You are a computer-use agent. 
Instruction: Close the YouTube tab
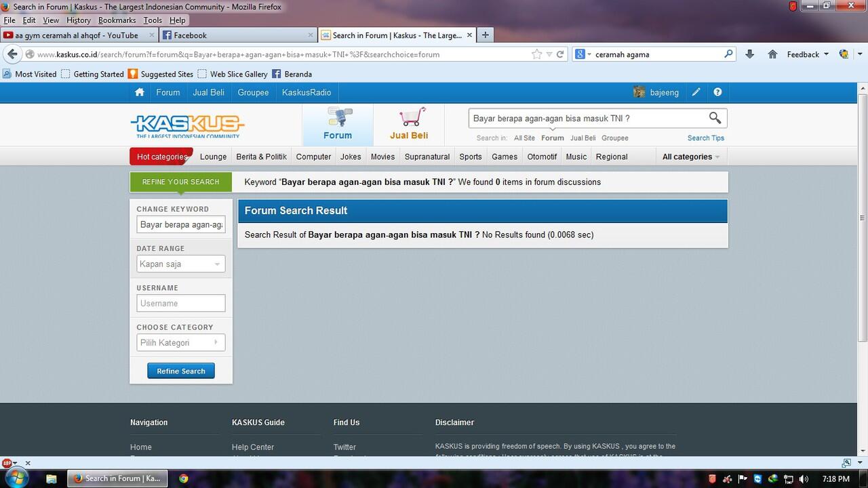[x=152, y=35]
